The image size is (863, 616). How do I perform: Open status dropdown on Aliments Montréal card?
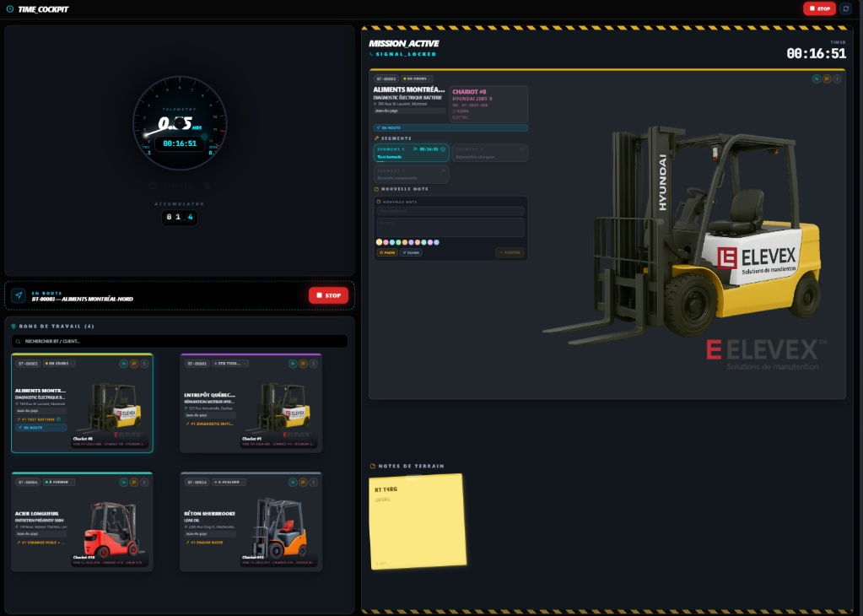pos(59,364)
